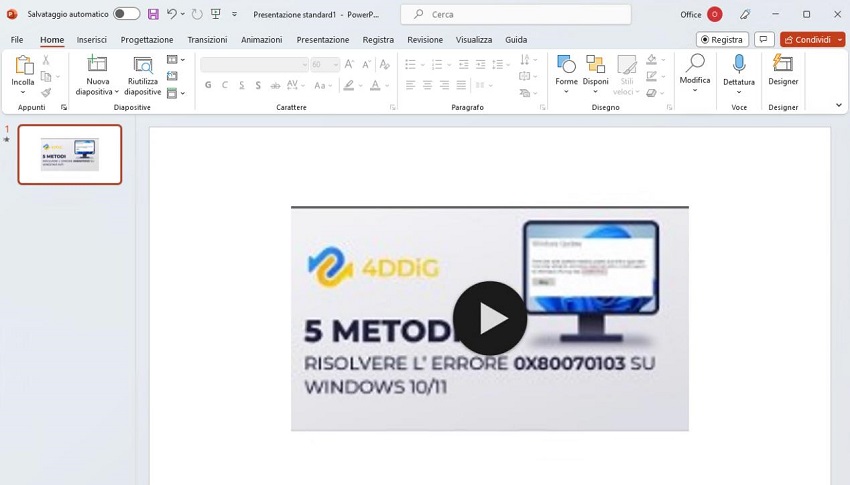Viewport: 850px width, 485px height.
Task: Toggle Grassetto bold G button
Action: click(x=208, y=85)
